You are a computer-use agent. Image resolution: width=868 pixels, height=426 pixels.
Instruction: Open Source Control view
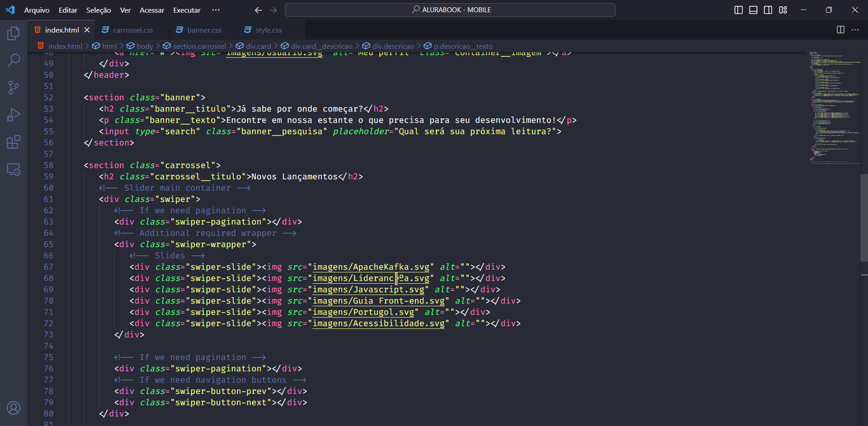click(x=14, y=88)
